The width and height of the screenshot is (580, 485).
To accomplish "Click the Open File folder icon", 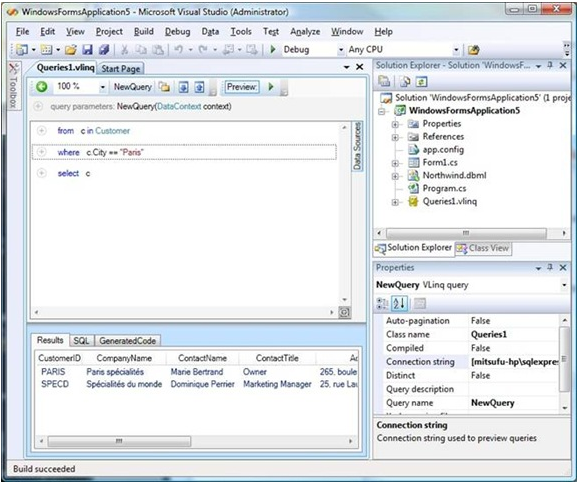I will pyautogui.click(x=71, y=50).
